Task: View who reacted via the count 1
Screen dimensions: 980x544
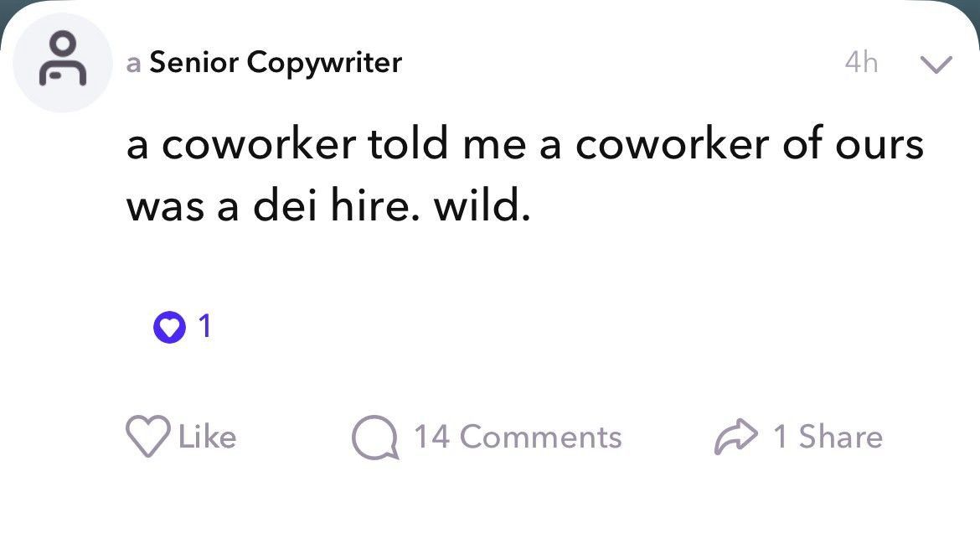Action: coord(204,326)
